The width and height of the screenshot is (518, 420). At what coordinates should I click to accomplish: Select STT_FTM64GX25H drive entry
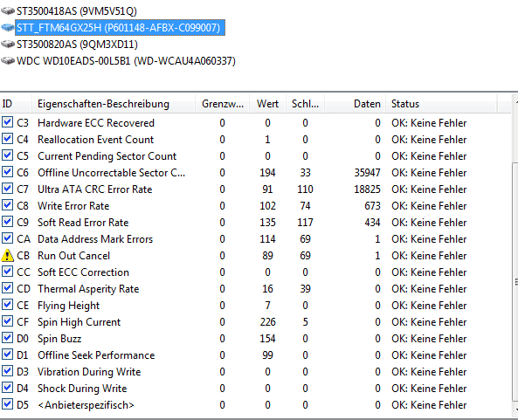[x=120, y=27]
